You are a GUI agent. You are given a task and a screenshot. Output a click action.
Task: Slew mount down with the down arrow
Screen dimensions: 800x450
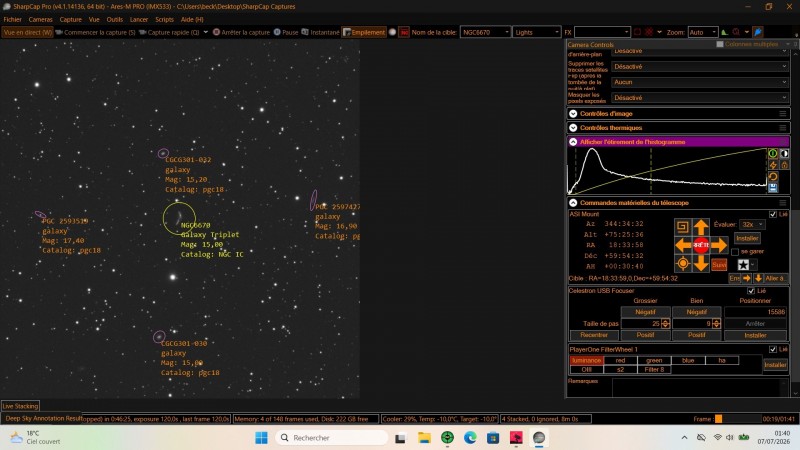coord(701,263)
